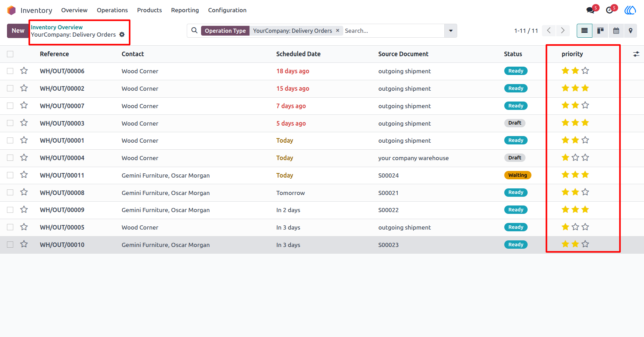Sort by the Scheduled Date column
This screenshot has width=644, height=337.
[298, 54]
